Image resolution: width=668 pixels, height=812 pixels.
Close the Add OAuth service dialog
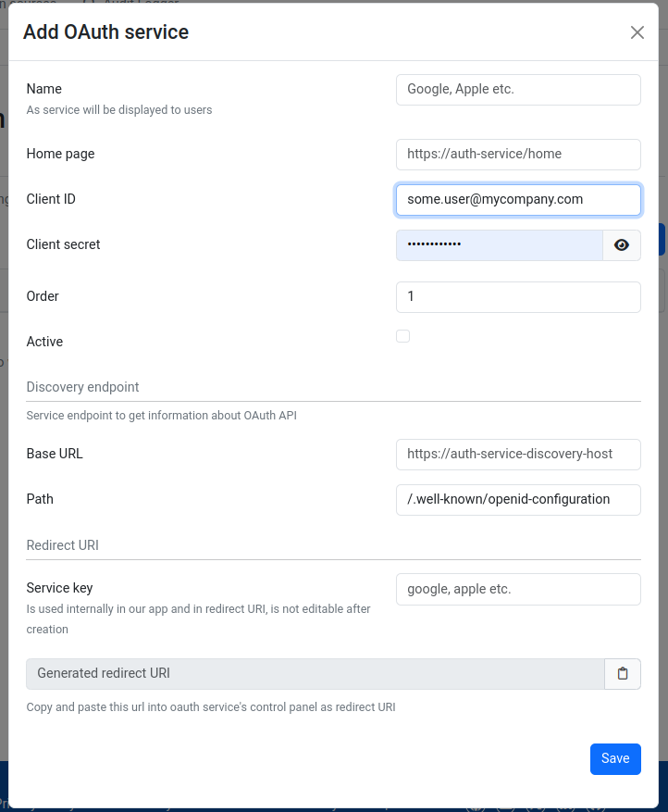tap(637, 32)
